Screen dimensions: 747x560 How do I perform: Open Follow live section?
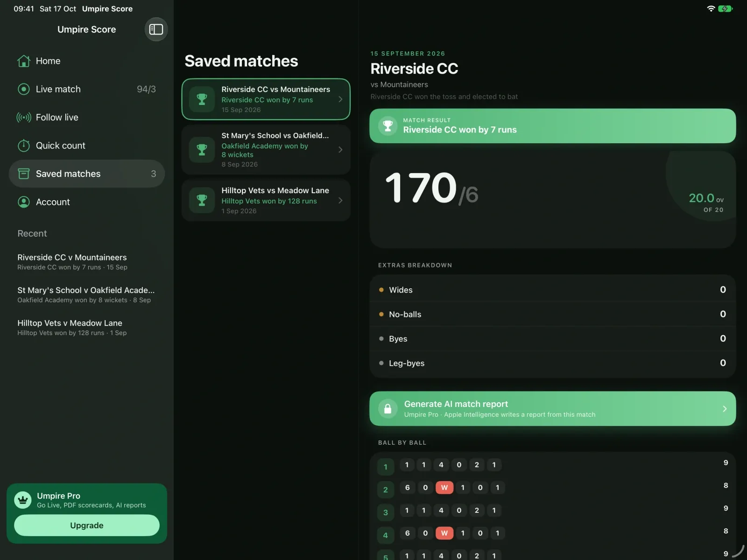[x=87, y=118]
